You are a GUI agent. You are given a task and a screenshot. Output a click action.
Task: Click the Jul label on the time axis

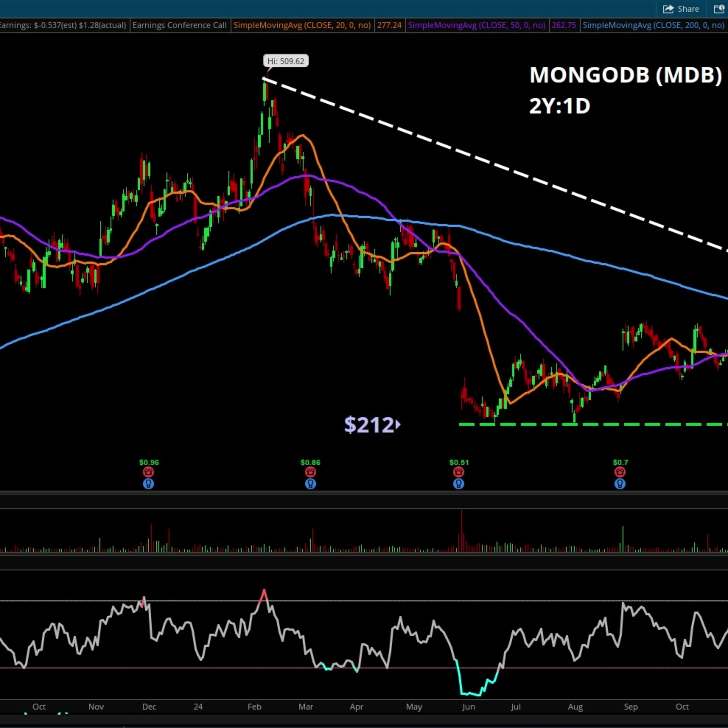pos(516,707)
